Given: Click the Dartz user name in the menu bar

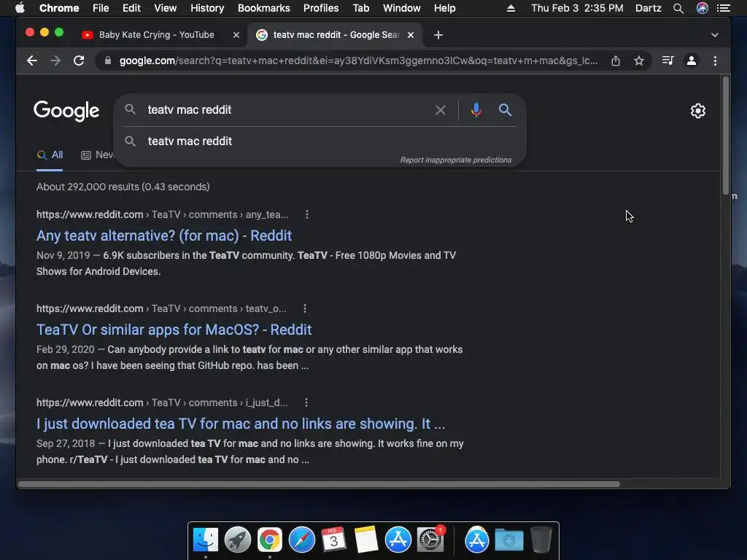Looking at the screenshot, I should pyautogui.click(x=649, y=8).
